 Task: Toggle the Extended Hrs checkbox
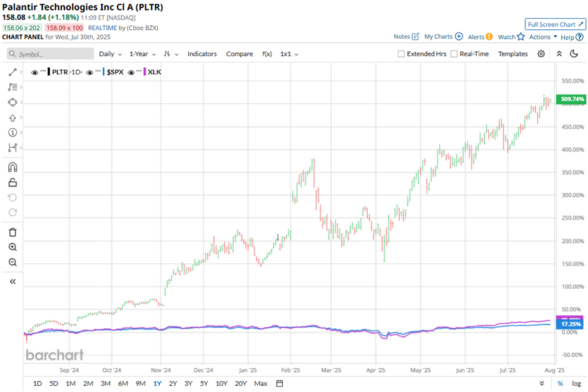click(401, 54)
